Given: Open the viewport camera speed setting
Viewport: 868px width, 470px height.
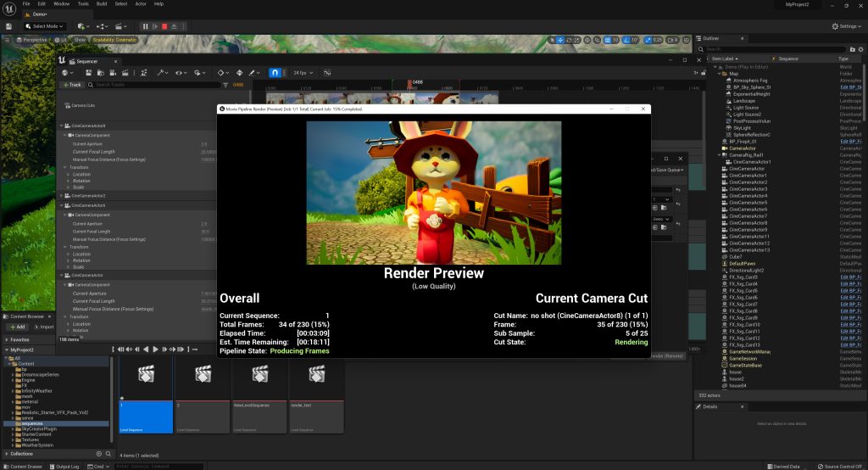Looking at the screenshot, I should 672,40.
